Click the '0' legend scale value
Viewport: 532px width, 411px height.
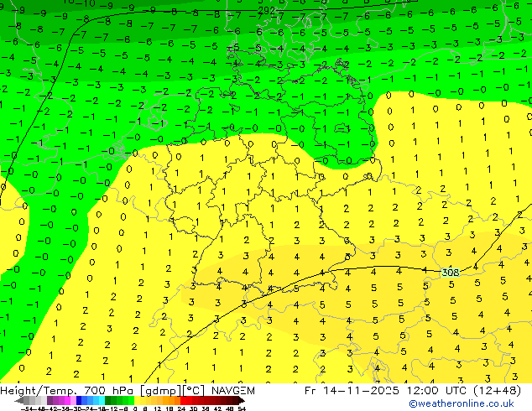click(x=135, y=408)
